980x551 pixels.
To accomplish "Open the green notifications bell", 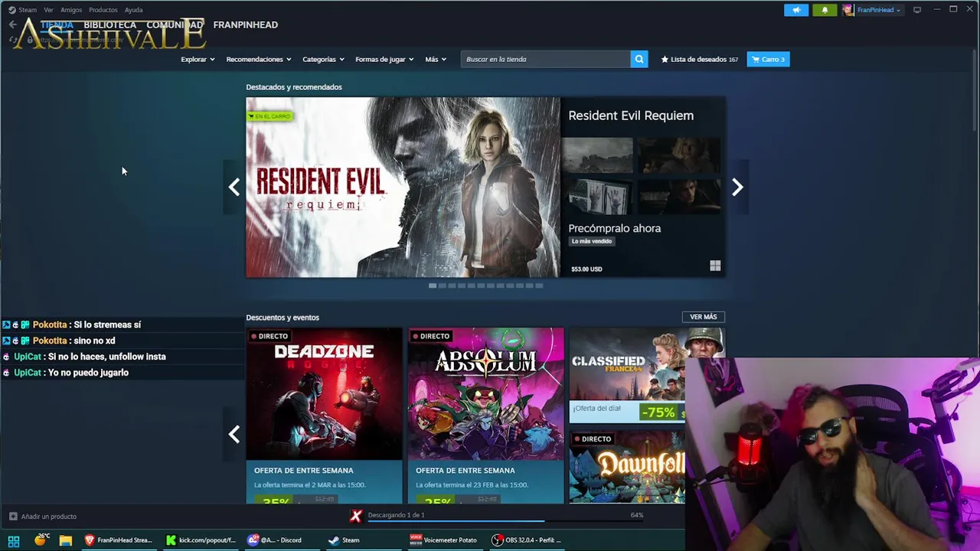I will click(825, 10).
